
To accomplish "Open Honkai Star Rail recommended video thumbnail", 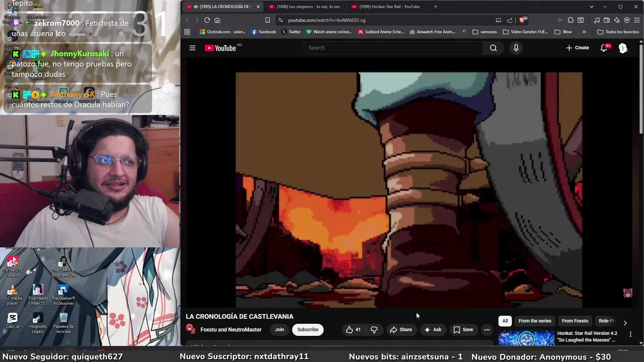I will coord(526,338).
